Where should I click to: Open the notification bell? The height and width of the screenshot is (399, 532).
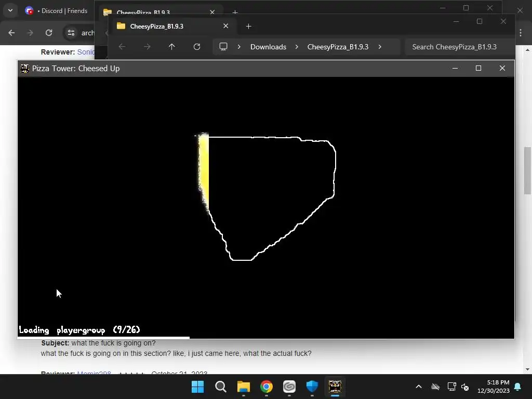(x=518, y=387)
